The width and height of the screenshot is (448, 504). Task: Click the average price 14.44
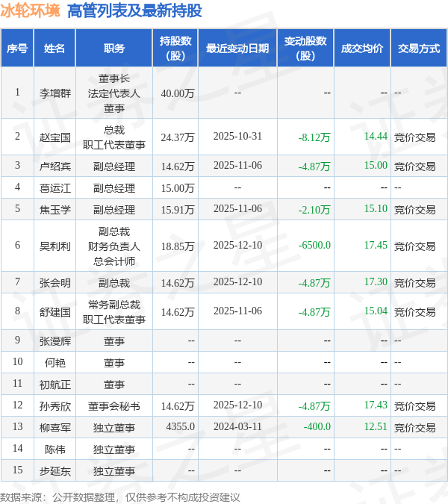point(376,136)
